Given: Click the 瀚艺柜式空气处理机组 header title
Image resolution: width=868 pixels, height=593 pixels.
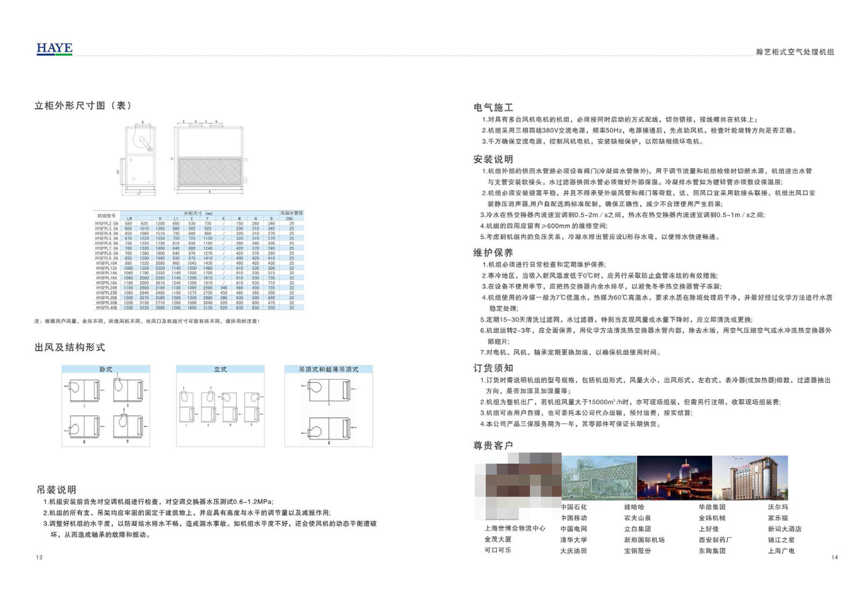Looking at the screenshot, I should coord(795,52).
